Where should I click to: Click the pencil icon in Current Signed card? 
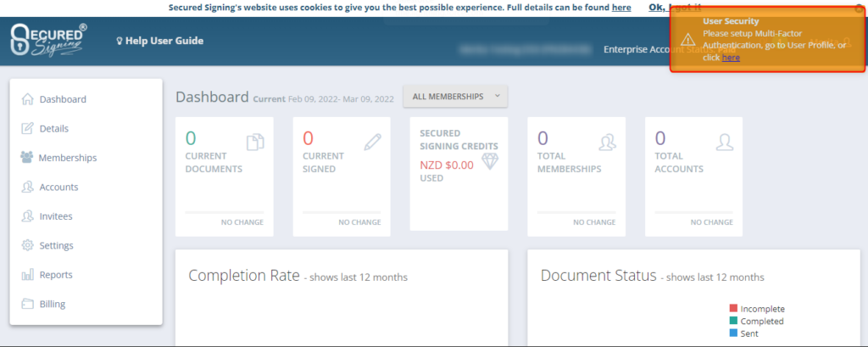373,143
